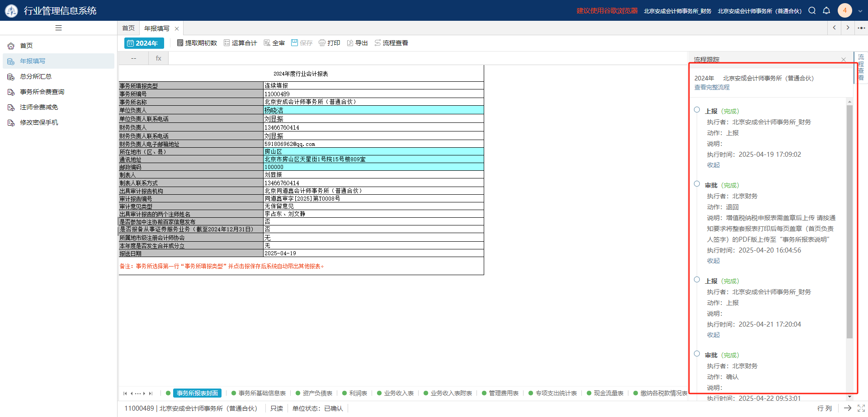
Task: Click the search magnifier icon in header
Action: point(812,10)
